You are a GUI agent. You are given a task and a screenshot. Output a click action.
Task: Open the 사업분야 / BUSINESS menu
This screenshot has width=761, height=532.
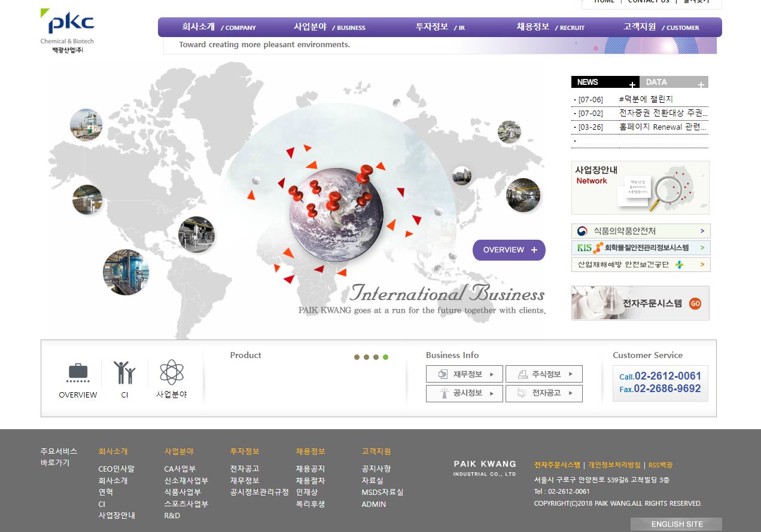coord(329,27)
